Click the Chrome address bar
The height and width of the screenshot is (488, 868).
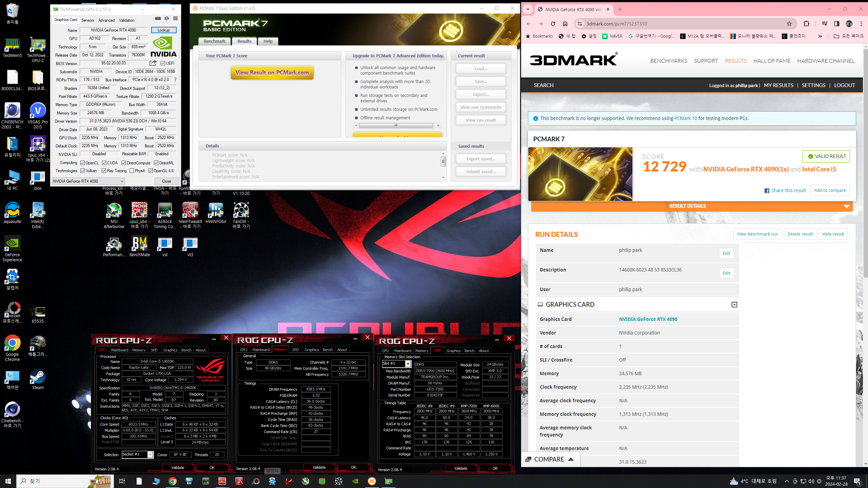685,24
